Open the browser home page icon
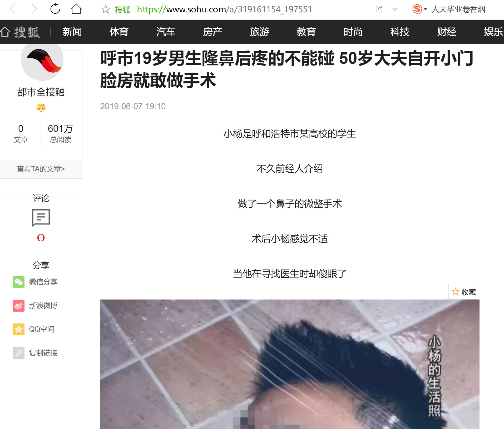This screenshot has height=429, width=504. [76, 9]
